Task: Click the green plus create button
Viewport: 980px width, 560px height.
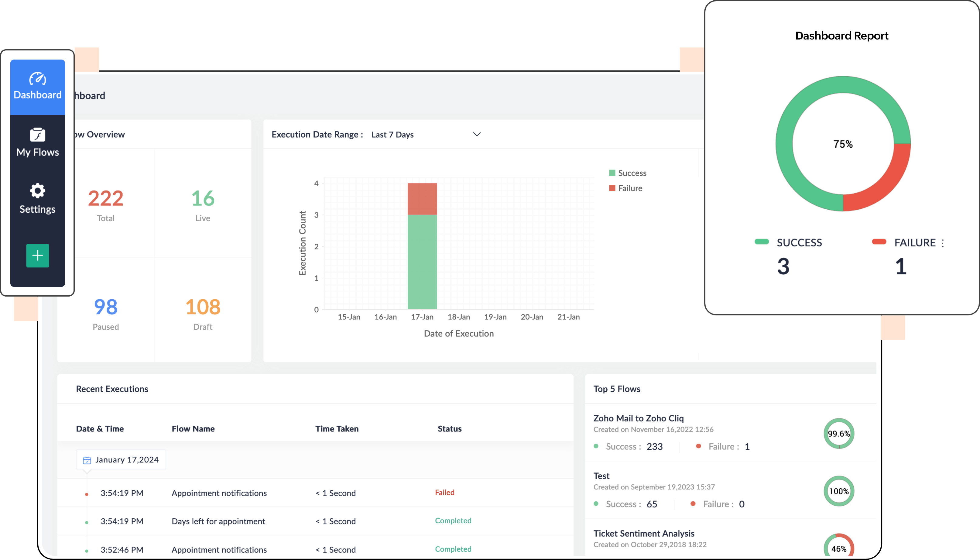Action: tap(38, 255)
